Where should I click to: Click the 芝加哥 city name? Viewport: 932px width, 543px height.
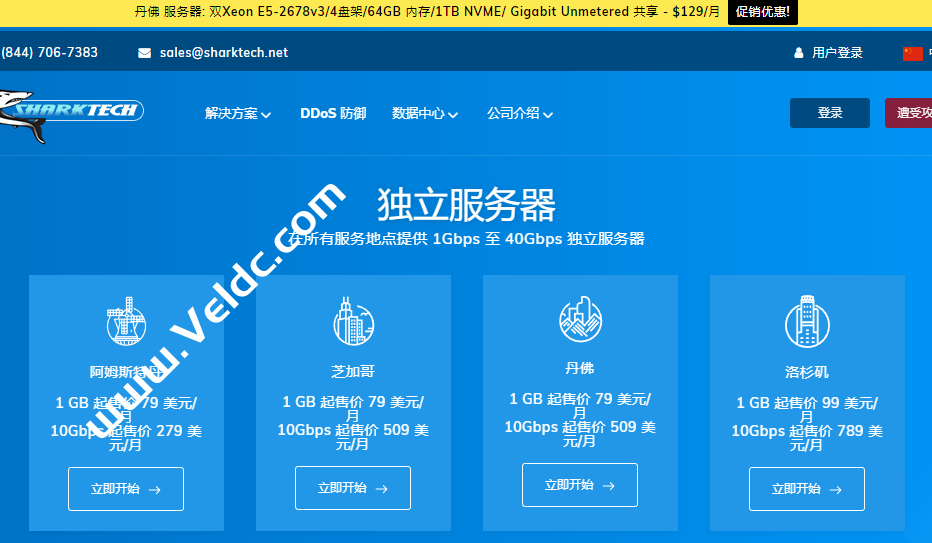(353, 372)
